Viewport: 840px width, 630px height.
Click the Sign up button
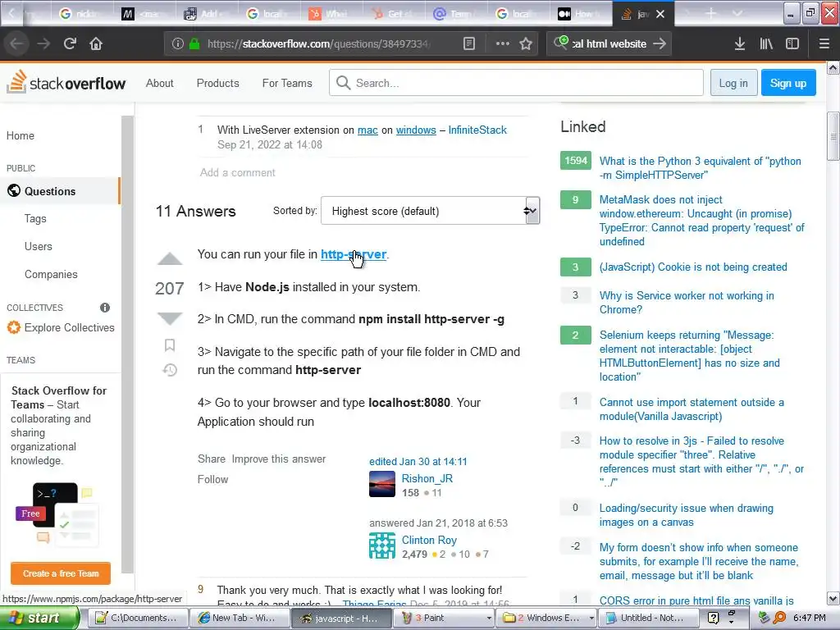tap(788, 83)
